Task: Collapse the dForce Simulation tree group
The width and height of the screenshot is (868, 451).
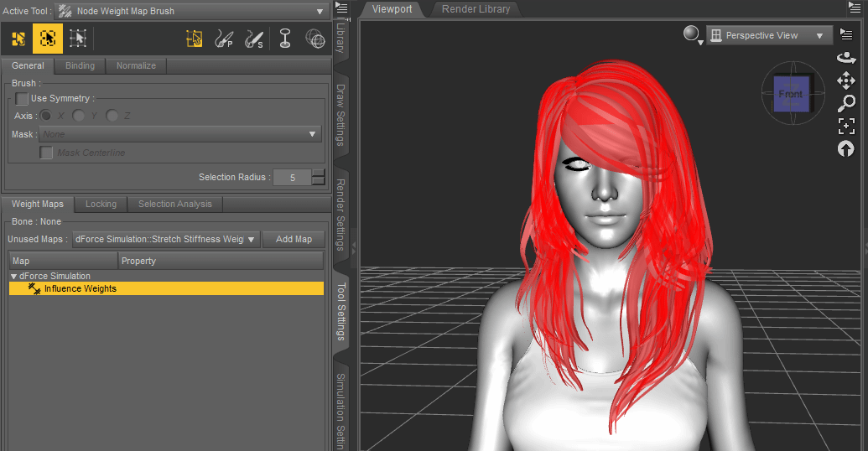Action: [x=14, y=276]
